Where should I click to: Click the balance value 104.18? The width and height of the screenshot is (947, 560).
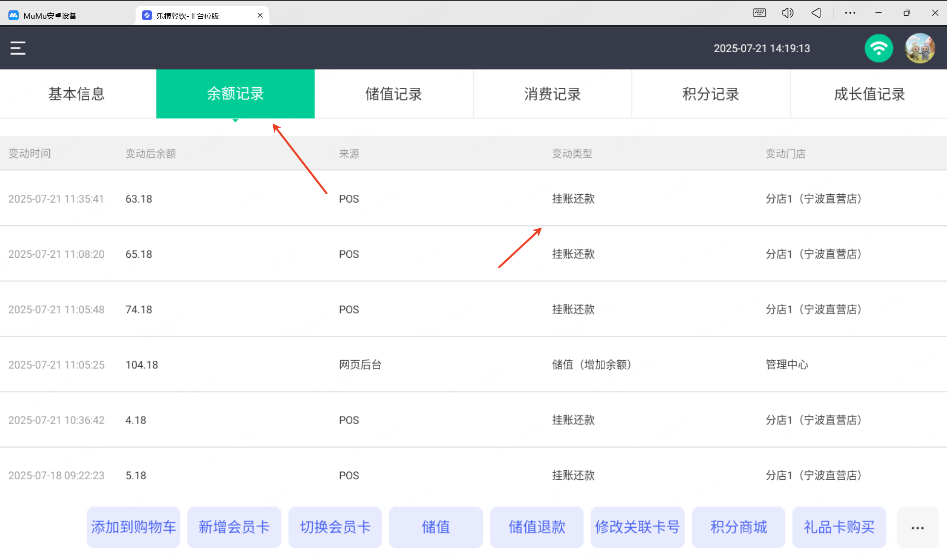[142, 364]
